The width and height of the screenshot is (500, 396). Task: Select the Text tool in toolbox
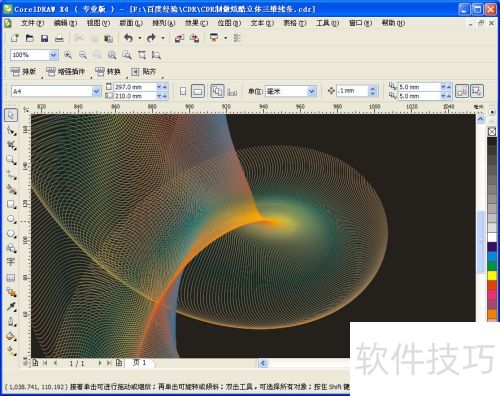pyautogui.click(x=11, y=262)
